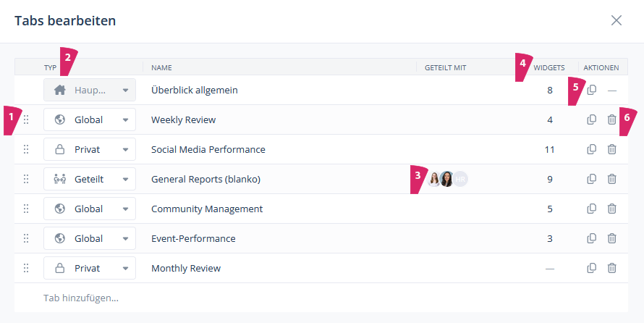
Task: Duplicate the Weekly Review tab
Action: click(x=592, y=119)
